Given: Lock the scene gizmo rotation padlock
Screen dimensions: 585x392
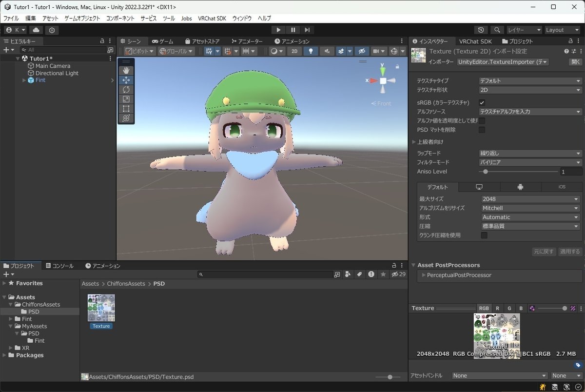Looking at the screenshot, I should point(398,66).
